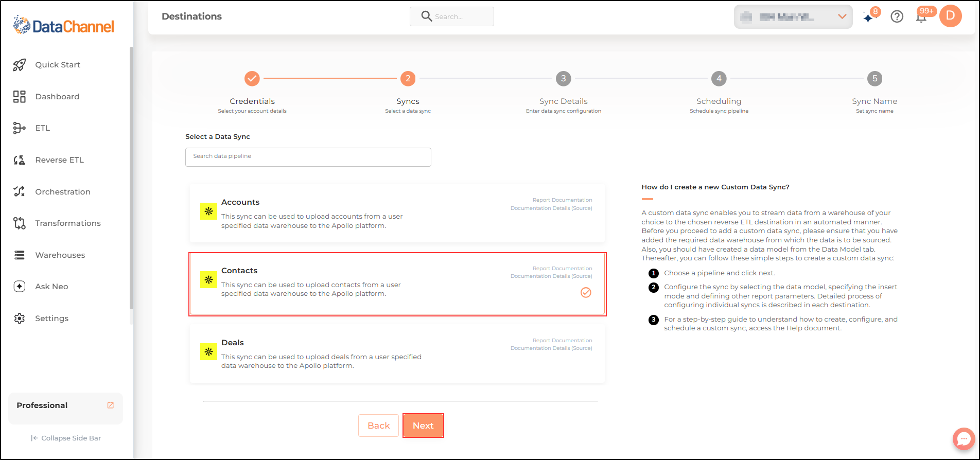
Task: Click the Apollo icon on Accounts card
Action: pyautogui.click(x=208, y=211)
